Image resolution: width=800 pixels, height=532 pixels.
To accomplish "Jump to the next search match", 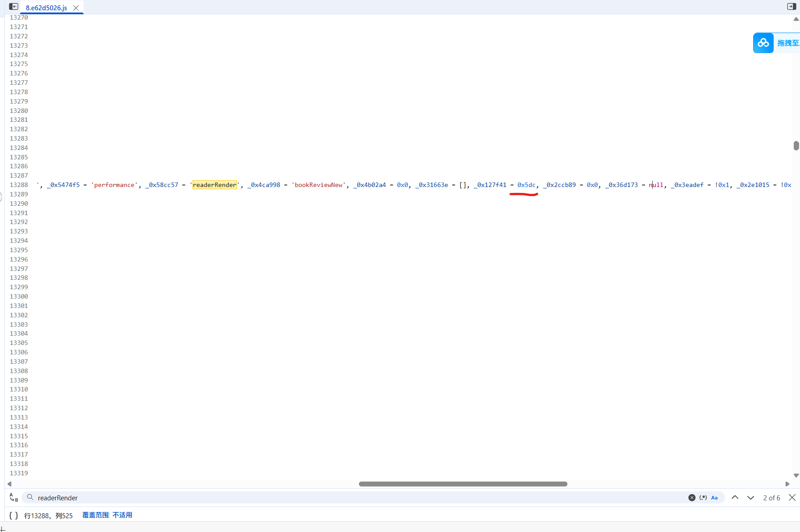I will (750, 498).
